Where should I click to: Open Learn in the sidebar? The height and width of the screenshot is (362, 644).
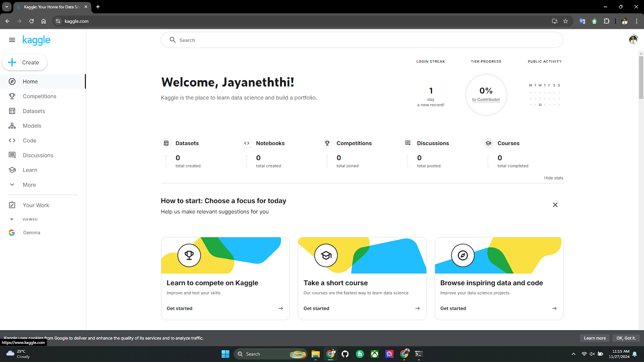[x=43, y=170]
